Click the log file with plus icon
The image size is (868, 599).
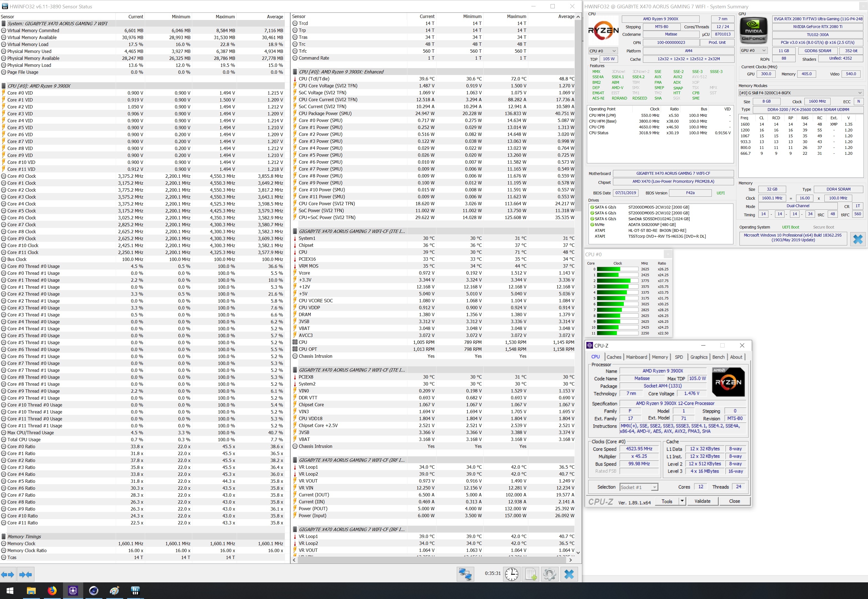(x=531, y=574)
